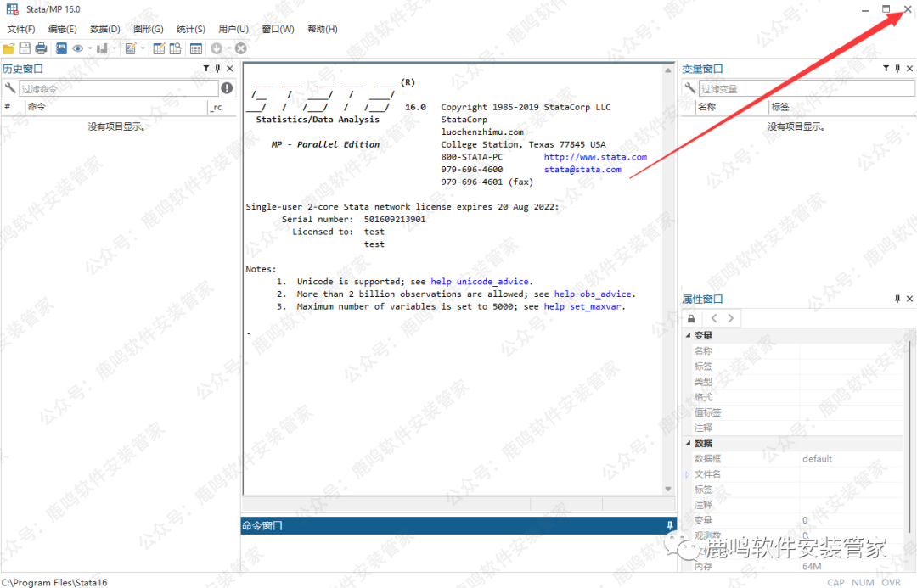
Task: Click the Print results toolbar icon
Action: tap(41, 48)
